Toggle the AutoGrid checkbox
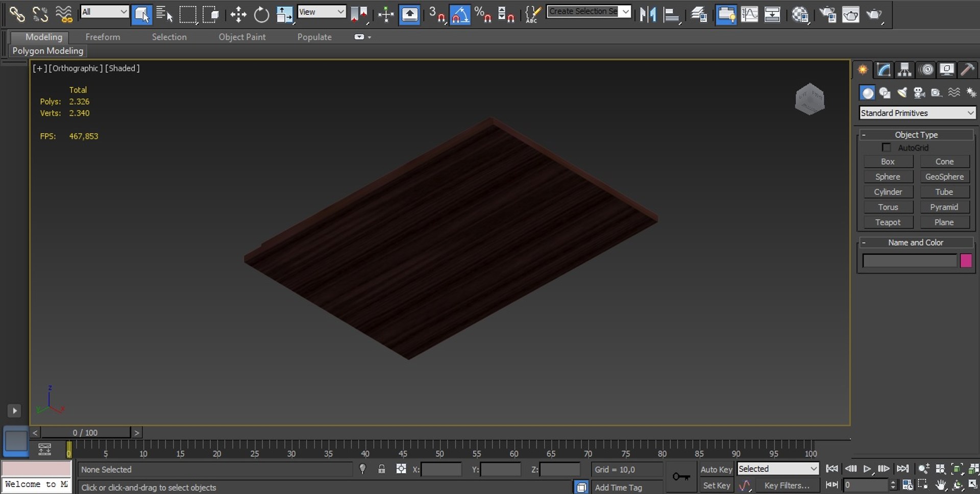The height and width of the screenshot is (494, 980). click(887, 147)
